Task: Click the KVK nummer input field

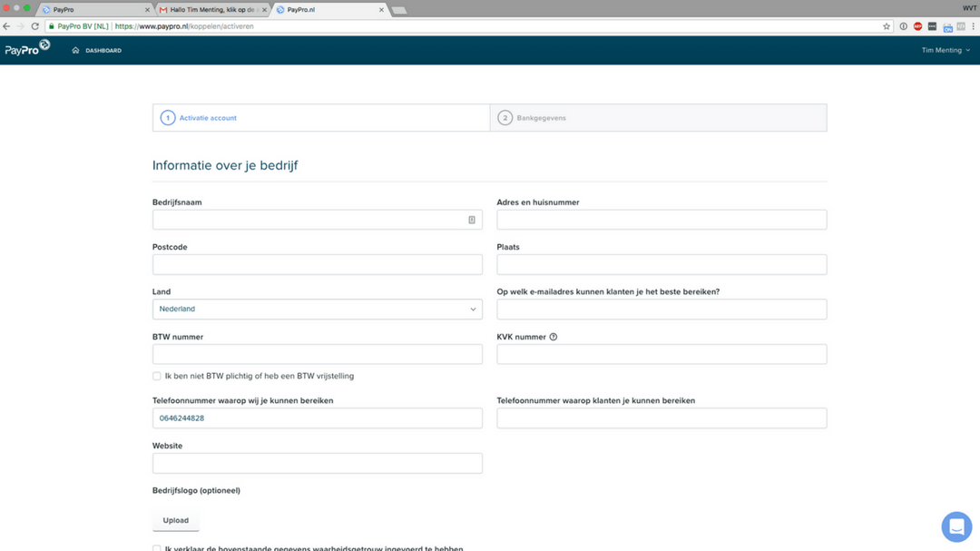Action: [x=661, y=354]
